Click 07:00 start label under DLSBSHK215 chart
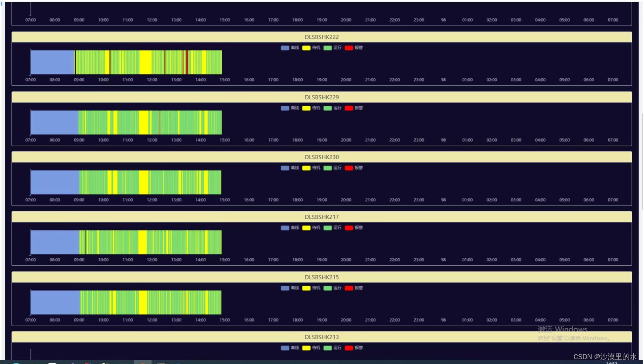Image resolution: width=643 pixels, height=364 pixels. 31,320
